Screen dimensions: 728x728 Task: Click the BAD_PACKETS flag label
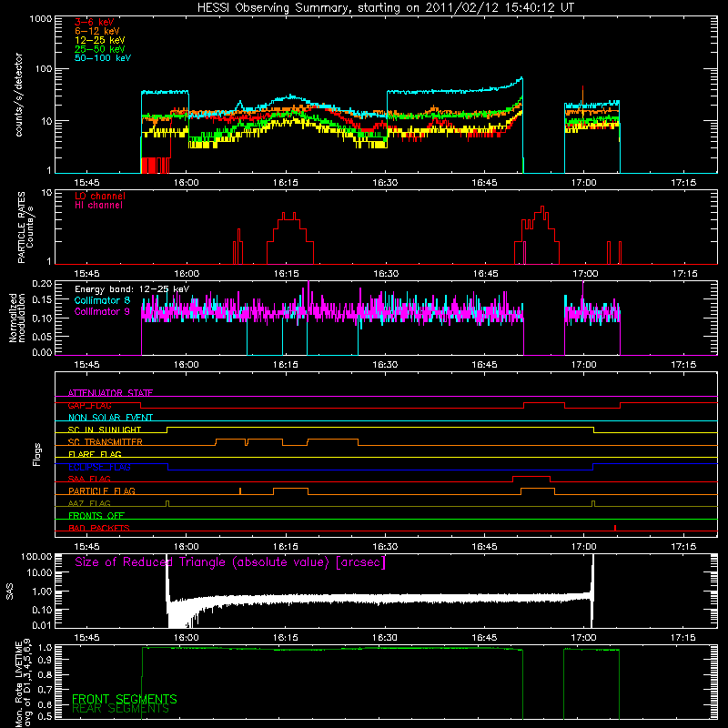(x=99, y=528)
